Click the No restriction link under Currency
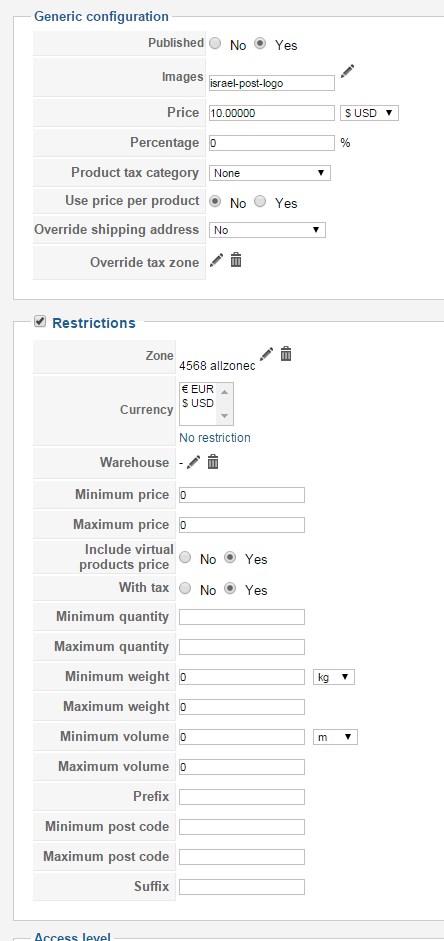The width and height of the screenshot is (444, 941). (215, 437)
